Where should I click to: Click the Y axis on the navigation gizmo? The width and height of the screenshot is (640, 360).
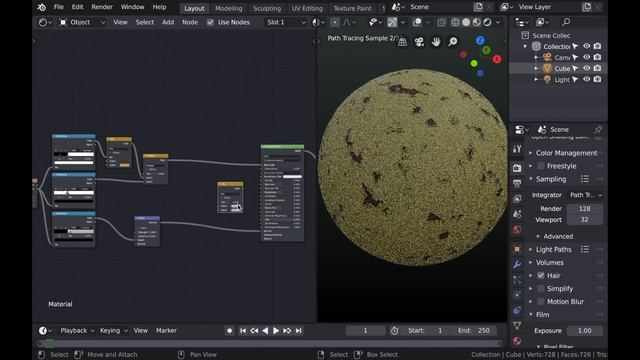[486, 50]
